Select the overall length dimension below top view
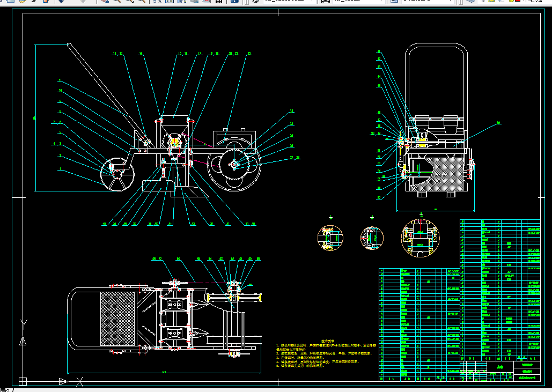552x392 pixels. [164, 372]
